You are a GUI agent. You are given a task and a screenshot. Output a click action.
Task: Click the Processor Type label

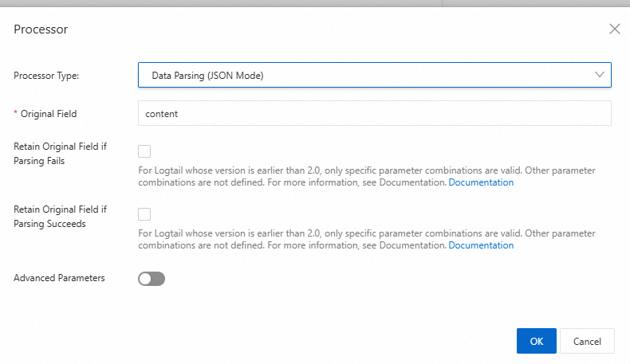pyautogui.click(x=46, y=76)
